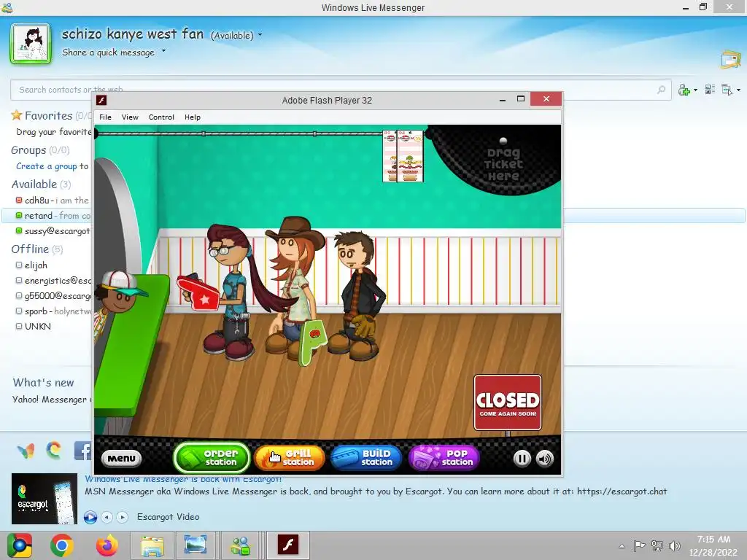This screenshot has height=560, width=747.
Task: Click the What's new heading
Action: (x=43, y=383)
